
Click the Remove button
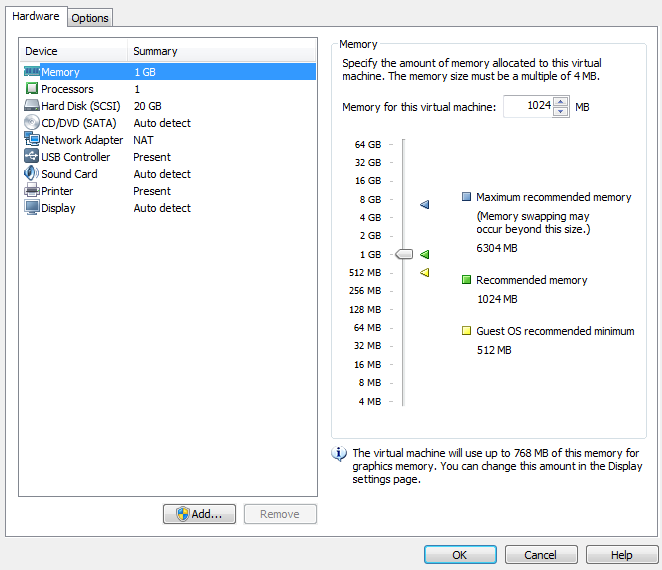(280, 514)
